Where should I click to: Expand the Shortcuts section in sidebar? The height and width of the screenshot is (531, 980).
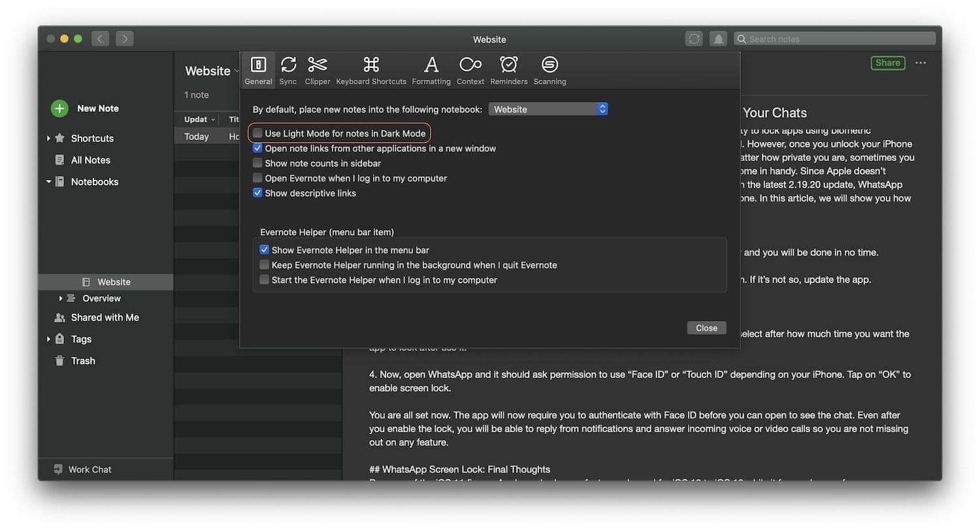point(49,139)
